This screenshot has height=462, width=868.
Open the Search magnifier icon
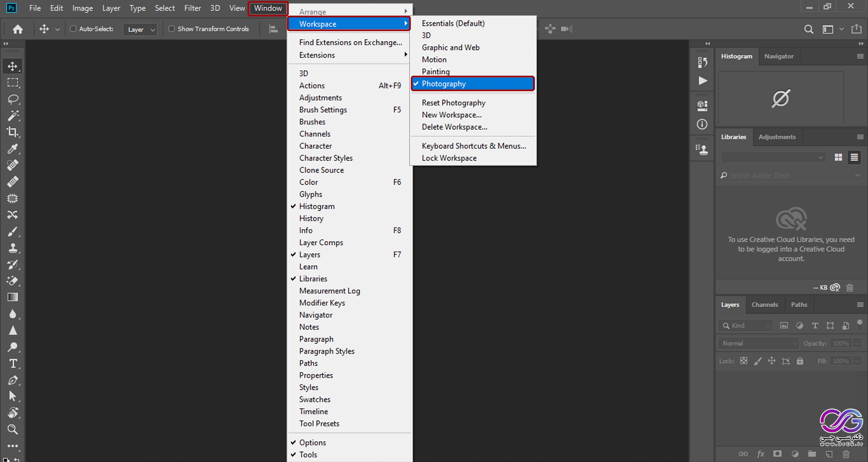(x=809, y=29)
